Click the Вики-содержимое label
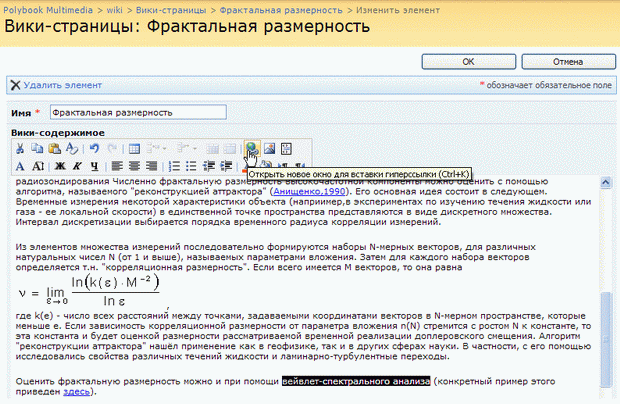This screenshot has height=404, width=620. (58, 133)
